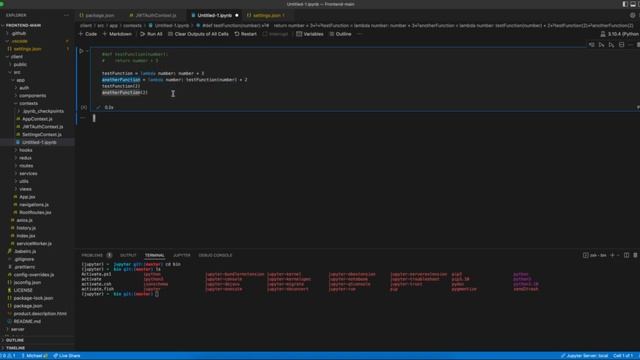Expand the components folder
The height and width of the screenshot is (360, 640).
pos(32,96)
